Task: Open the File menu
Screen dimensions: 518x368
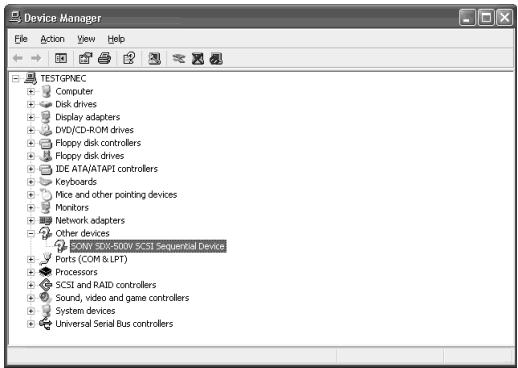Action: click(21, 39)
